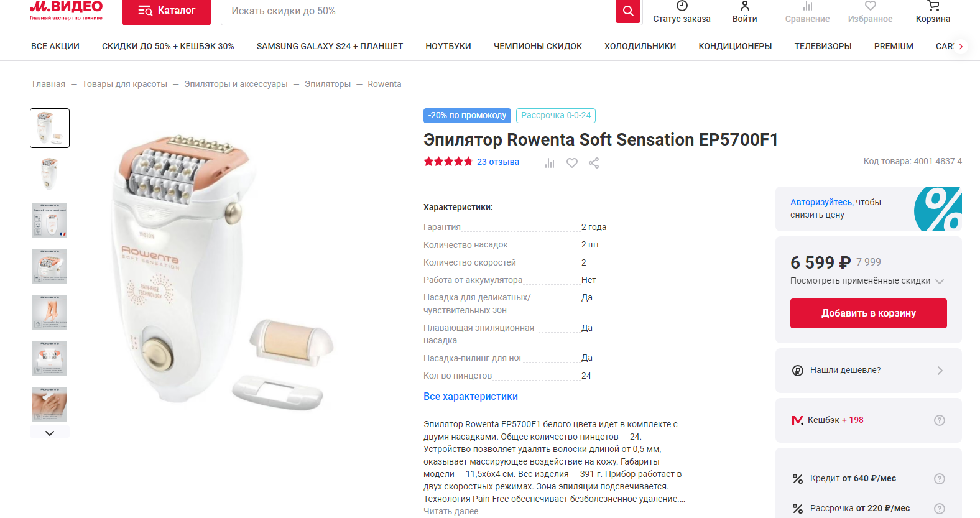
Task: Click Добавить в корзину button
Action: pyautogui.click(x=869, y=313)
